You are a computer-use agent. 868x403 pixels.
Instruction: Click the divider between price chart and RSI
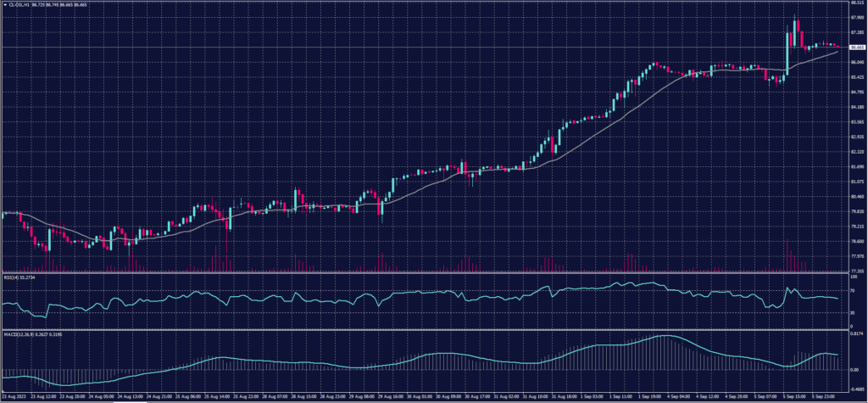point(424,273)
